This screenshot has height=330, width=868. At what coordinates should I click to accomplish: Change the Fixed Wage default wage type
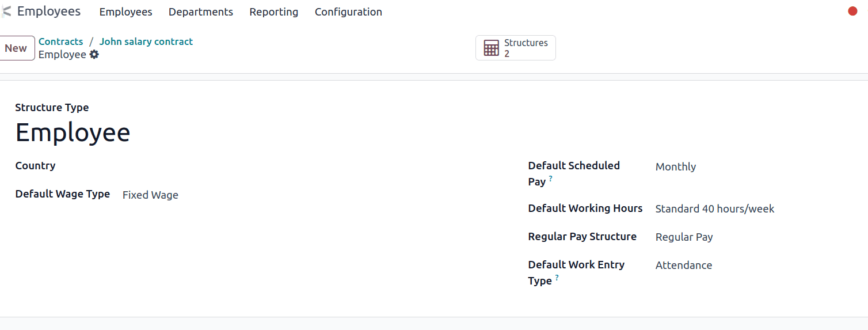(150, 195)
